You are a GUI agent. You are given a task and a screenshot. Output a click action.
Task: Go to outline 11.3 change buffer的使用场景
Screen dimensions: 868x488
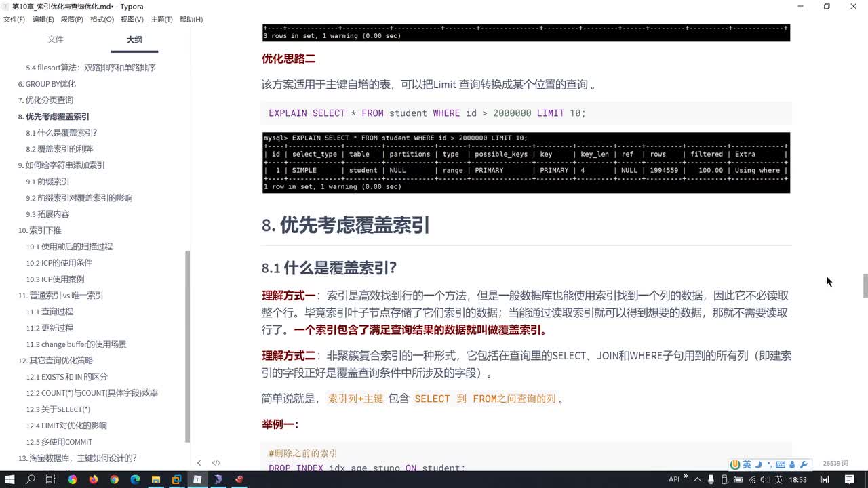pos(76,344)
